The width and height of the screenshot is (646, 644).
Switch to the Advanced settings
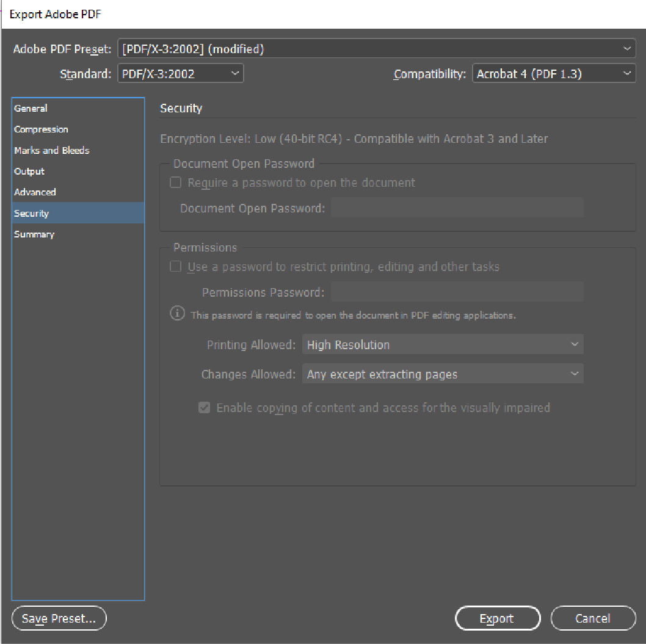tap(35, 192)
